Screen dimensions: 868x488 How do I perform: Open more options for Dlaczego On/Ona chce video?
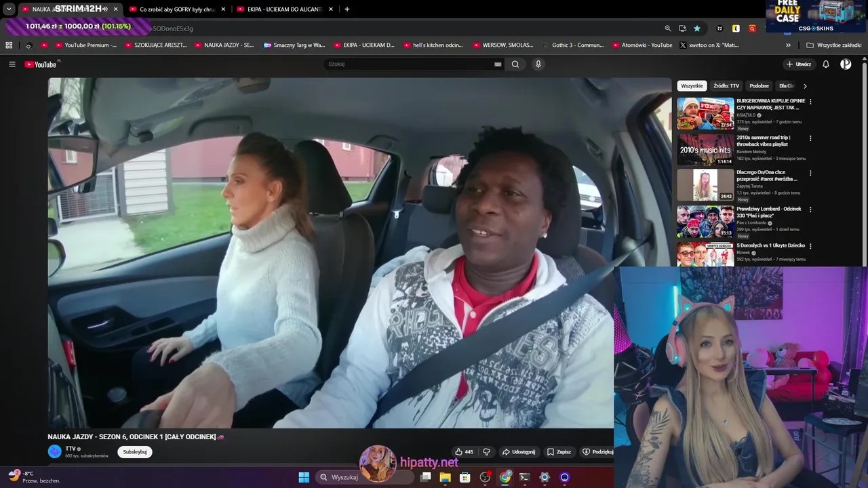point(810,173)
